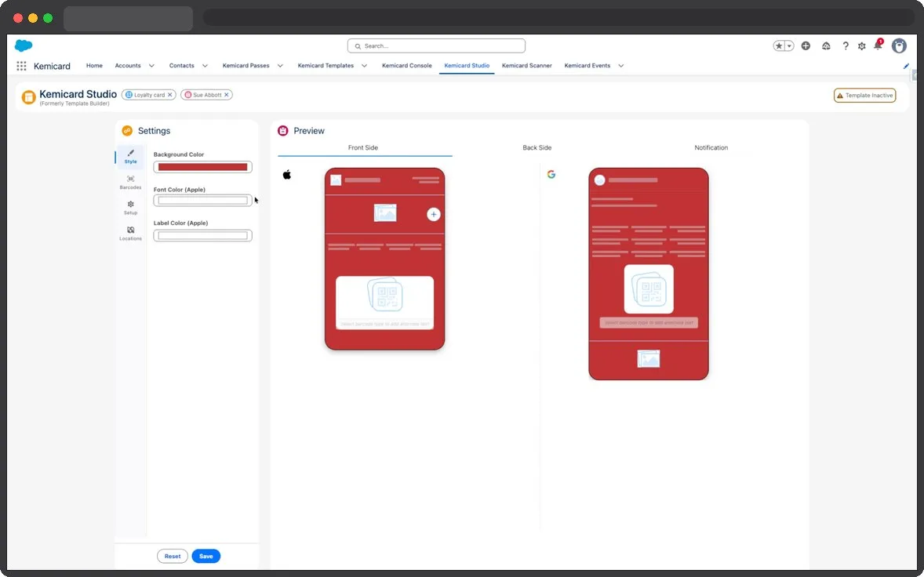
Task: Click the pencil edit navigation icon
Action: (x=906, y=66)
